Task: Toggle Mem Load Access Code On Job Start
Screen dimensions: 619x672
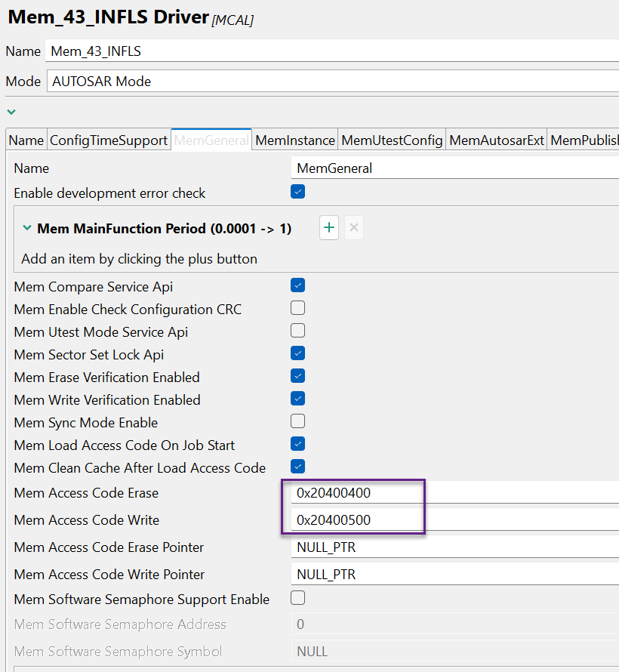Action: coord(297,443)
